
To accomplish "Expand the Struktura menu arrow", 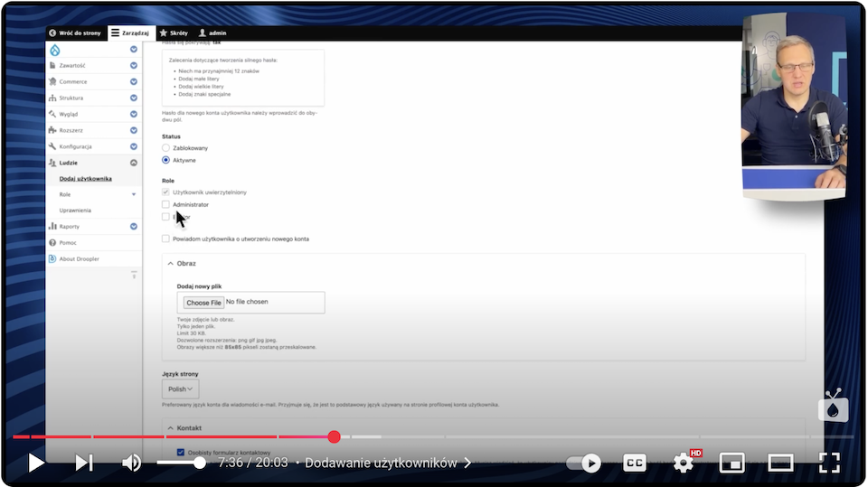I will pos(134,98).
